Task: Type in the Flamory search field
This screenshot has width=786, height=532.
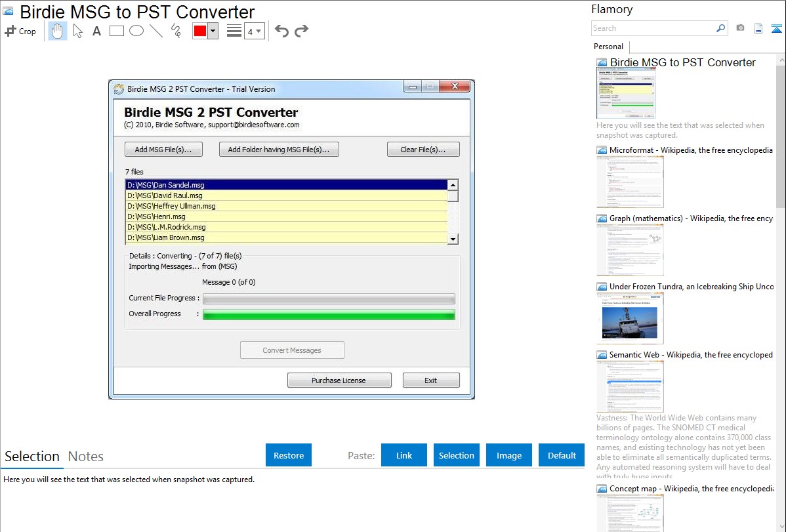Action: [653, 28]
